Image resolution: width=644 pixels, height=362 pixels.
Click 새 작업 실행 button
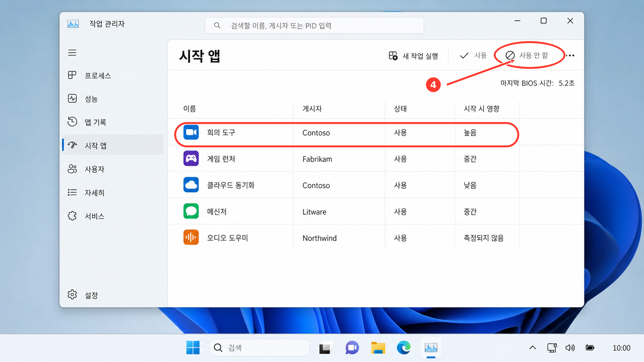click(x=413, y=56)
